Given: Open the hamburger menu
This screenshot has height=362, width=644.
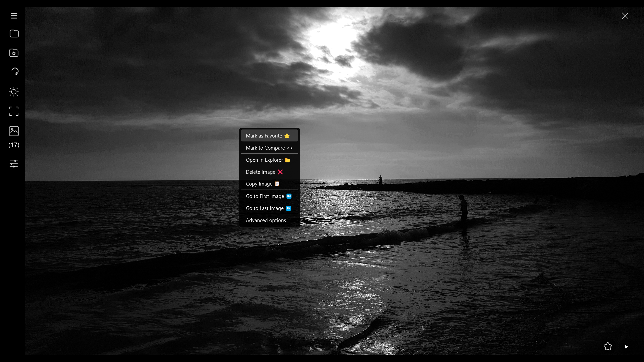Looking at the screenshot, I should coord(14,16).
